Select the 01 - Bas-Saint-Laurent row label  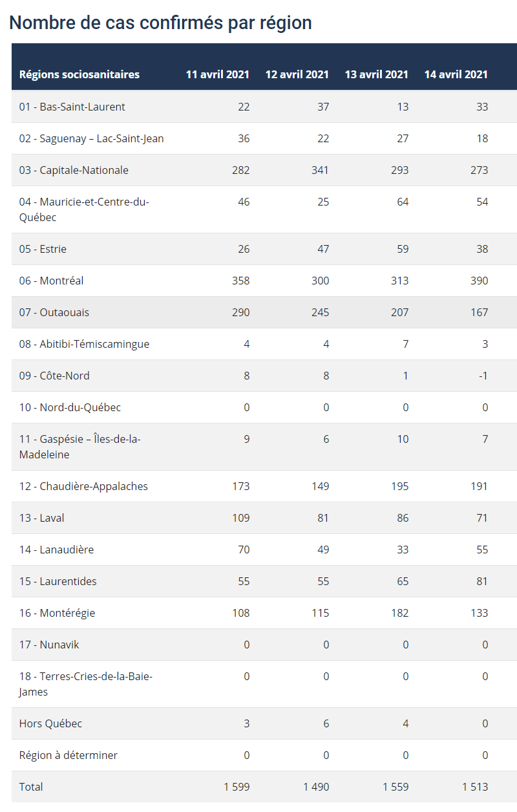[72, 107]
